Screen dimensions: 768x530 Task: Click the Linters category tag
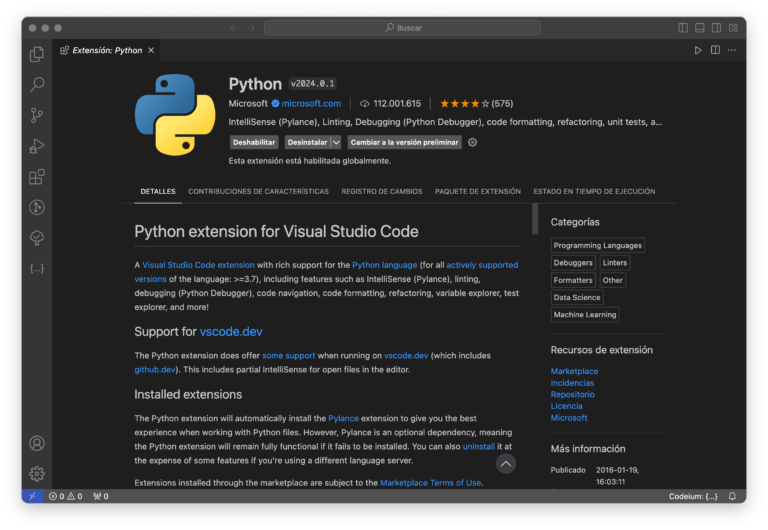tap(615, 263)
